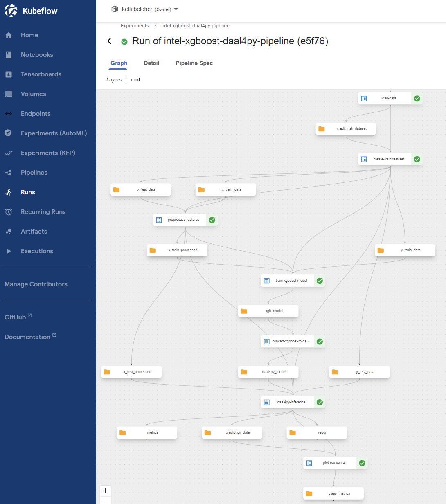Viewport: 446px width, 504px height.
Task: Click the folder icon of xgb_model artifact
Action: click(x=244, y=311)
